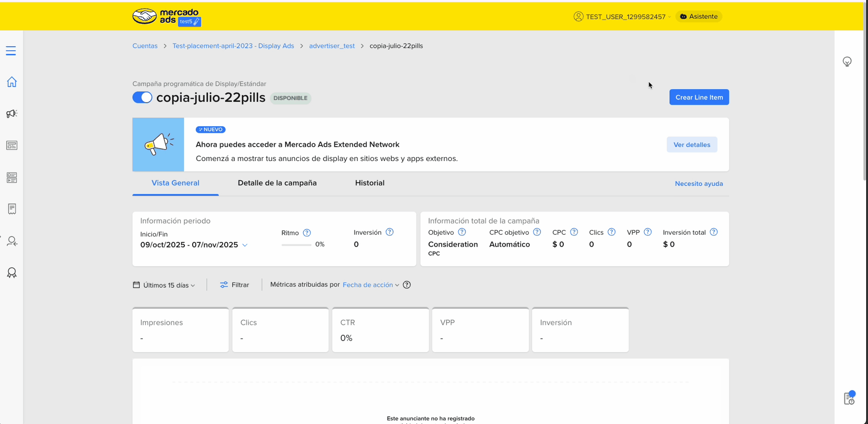Image resolution: width=868 pixels, height=424 pixels.
Task: Switch to Vista General tab
Action: [175, 183]
